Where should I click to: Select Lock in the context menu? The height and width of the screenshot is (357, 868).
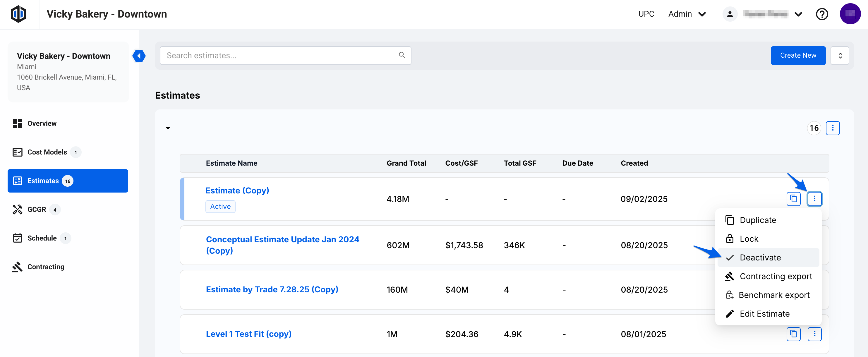[x=768, y=239]
